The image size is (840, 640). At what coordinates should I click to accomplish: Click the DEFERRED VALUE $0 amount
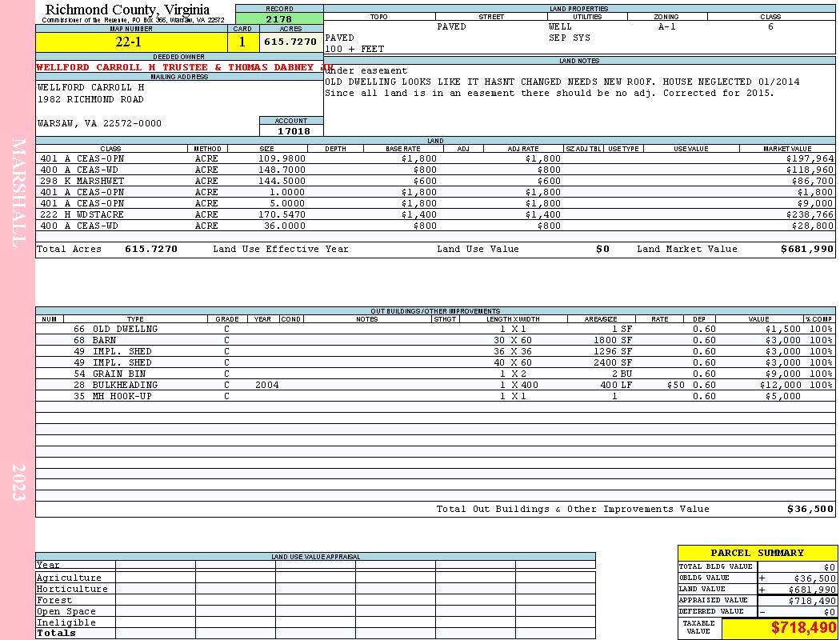click(830, 612)
